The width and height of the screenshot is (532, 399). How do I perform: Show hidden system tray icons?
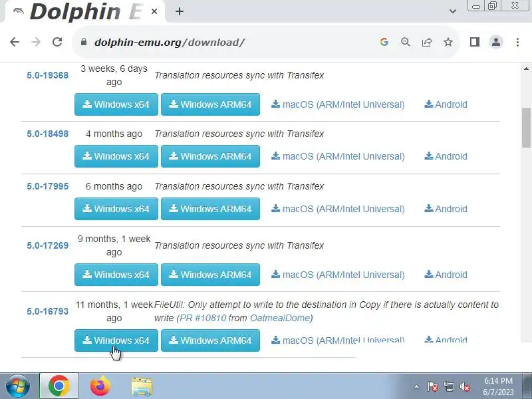[416, 386]
